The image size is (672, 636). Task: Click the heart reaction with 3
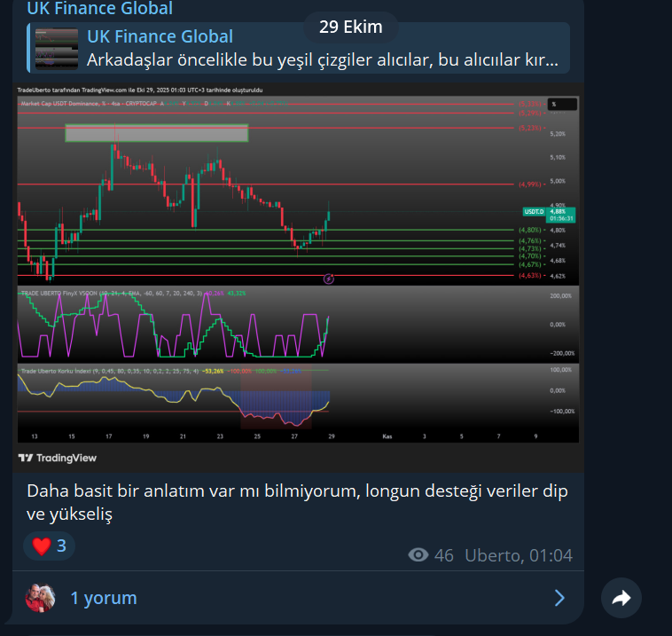click(x=50, y=546)
